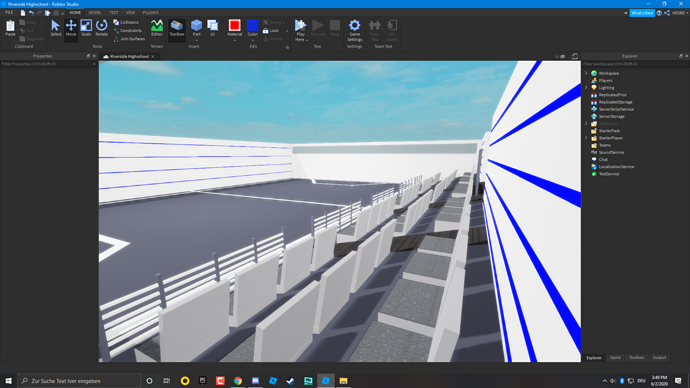Toggle Collisions option
Viewport: 690px width, 388px height.
[x=126, y=22]
